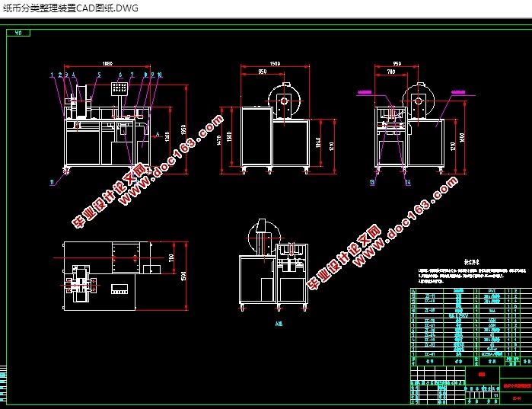Click the PVC material cell in the parts table
The image size is (532, 409).
pyautogui.click(x=492, y=291)
